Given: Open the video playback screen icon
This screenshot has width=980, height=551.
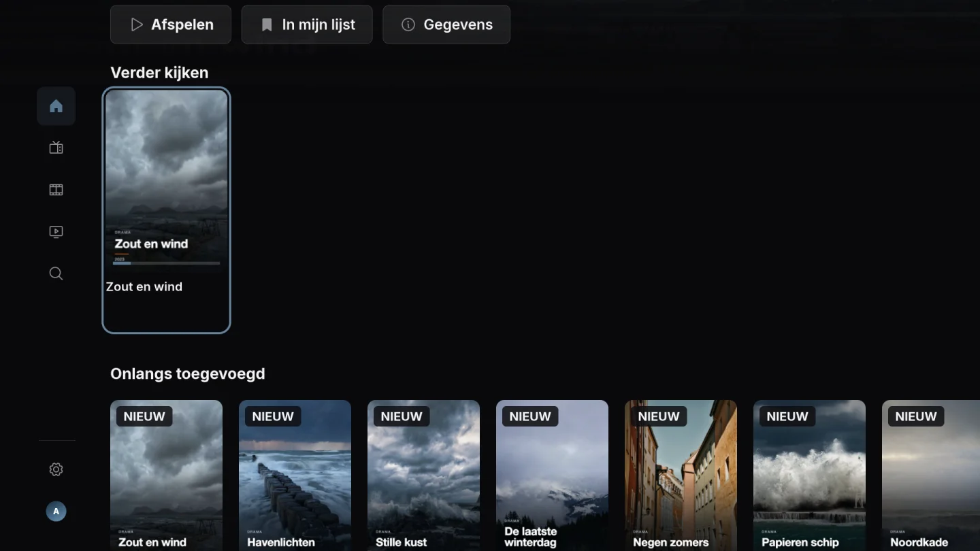Looking at the screenshot, I should tap(56, 232).
